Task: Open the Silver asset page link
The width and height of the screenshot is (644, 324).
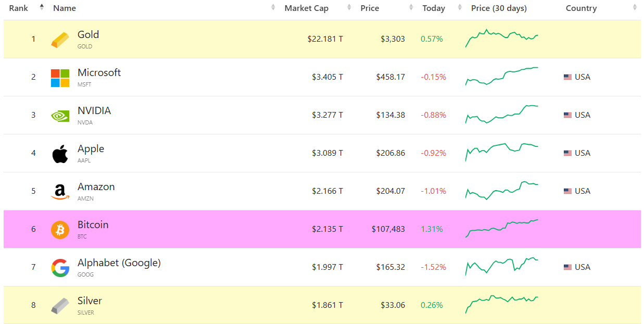Action: pyautogui.click(x=90, y=301)
